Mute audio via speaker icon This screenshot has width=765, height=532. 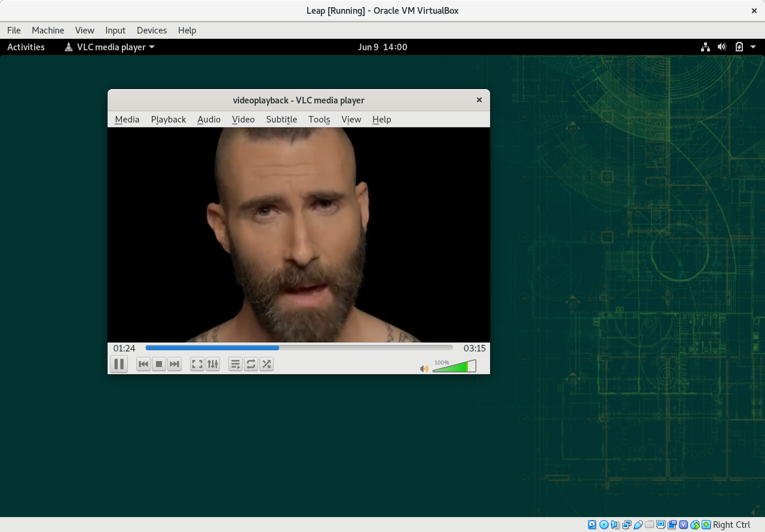point(424,369)
